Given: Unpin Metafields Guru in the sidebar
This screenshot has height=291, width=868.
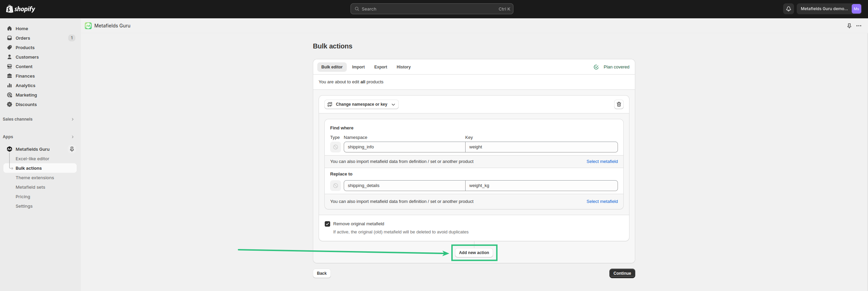Looking at the screenshot, I should 72,149.
